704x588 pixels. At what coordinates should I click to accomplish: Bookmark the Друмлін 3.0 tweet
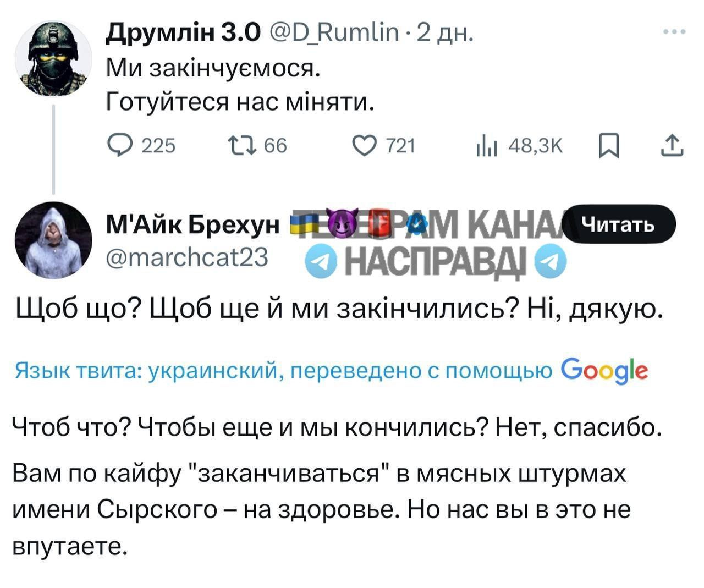point(610,146)
